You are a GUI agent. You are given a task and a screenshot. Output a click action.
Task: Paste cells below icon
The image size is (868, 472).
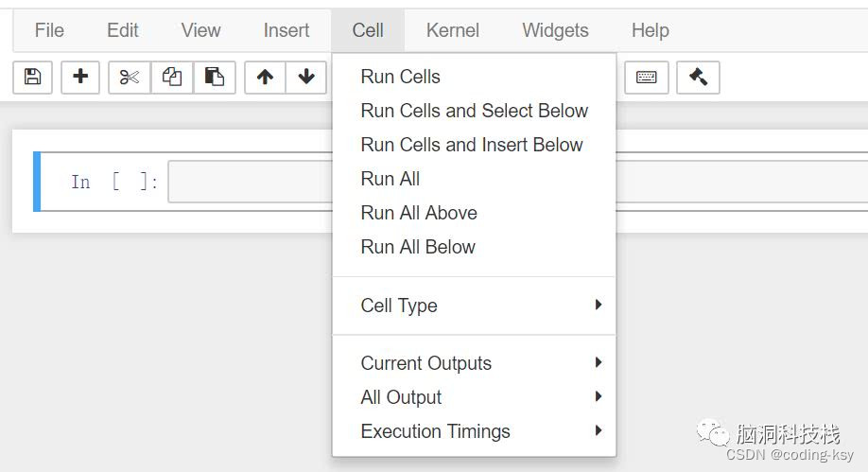coord(215,77)
